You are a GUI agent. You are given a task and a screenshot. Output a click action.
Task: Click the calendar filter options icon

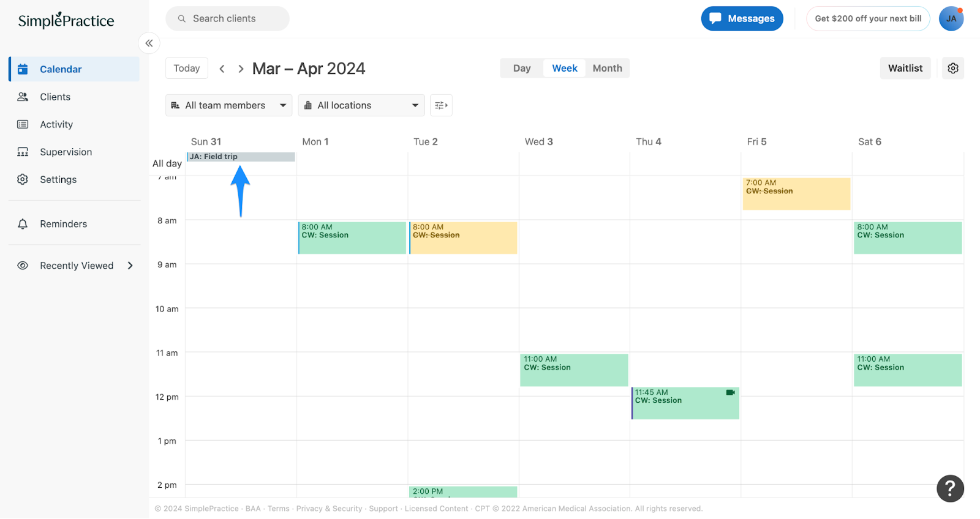[441, 106]
